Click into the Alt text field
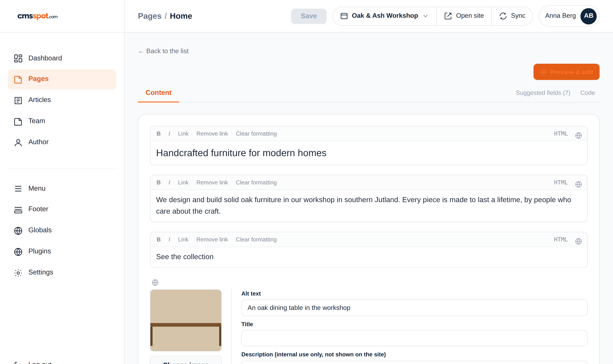Screen dimensions: 613x364 click(x=414, y=307)
